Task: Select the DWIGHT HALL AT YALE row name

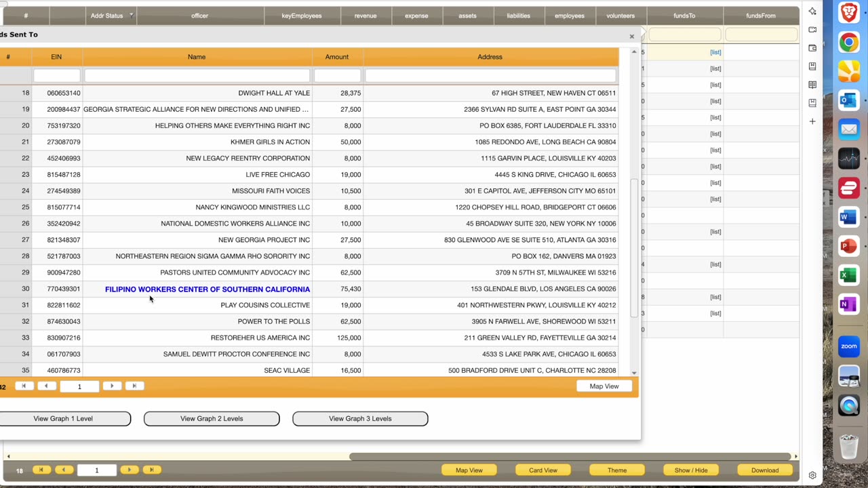Action: (x=274, y=93)
